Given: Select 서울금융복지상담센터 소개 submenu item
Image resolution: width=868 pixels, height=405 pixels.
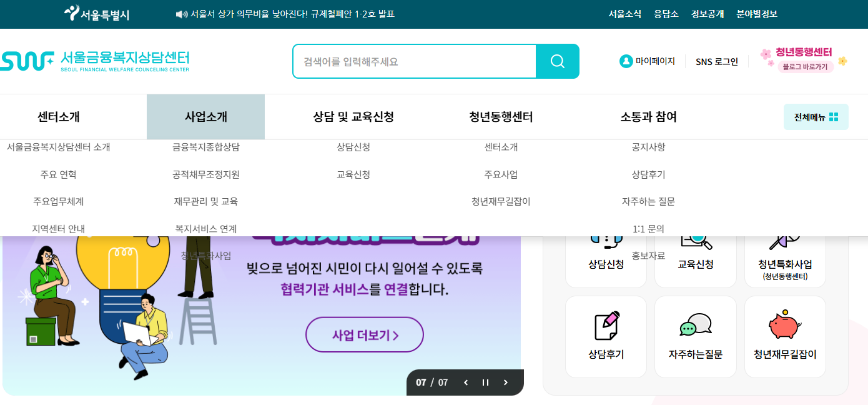Looking at the screenshot, I should tap(59, 147).
